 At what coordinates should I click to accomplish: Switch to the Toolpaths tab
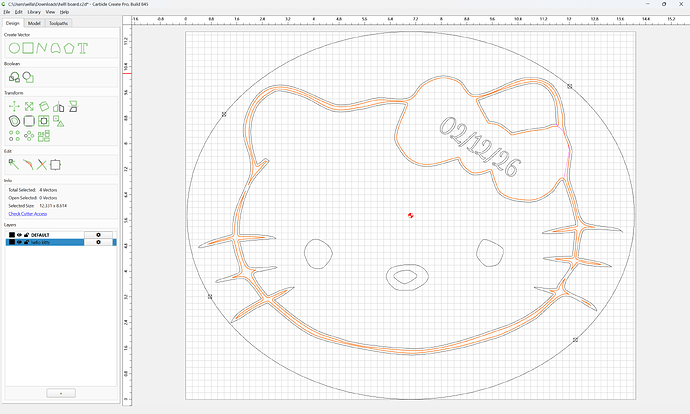point(59,23)
